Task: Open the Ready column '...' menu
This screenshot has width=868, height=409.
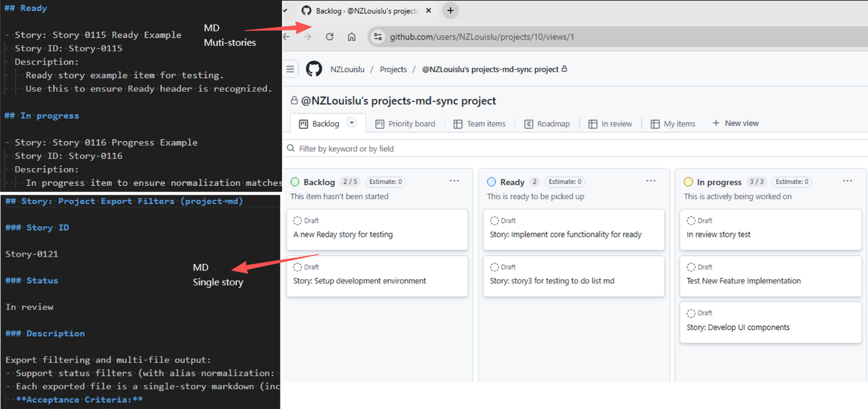Action: (x=651, y=181)
